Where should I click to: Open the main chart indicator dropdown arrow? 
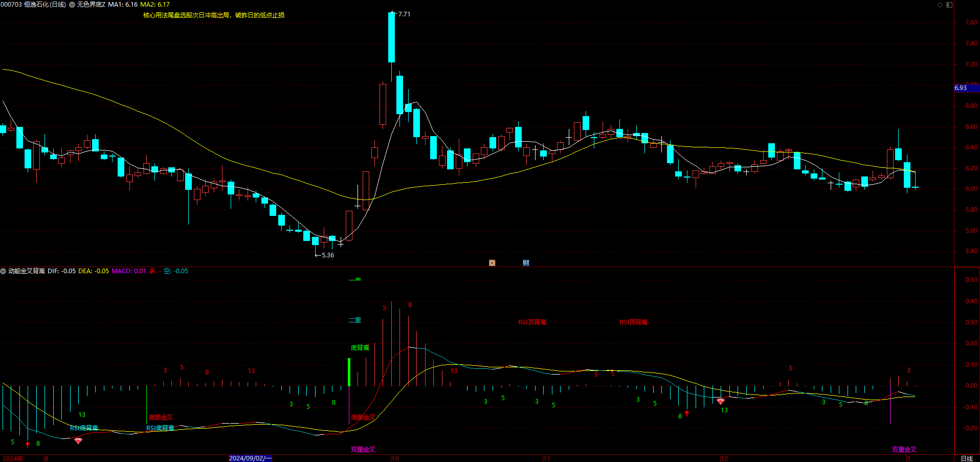[72, 5]
